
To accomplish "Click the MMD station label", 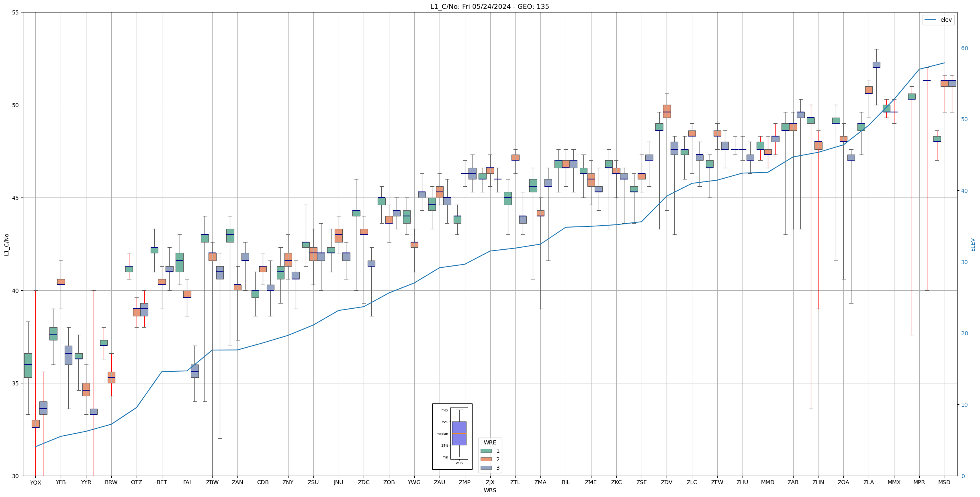I will [x=768, y=482].
